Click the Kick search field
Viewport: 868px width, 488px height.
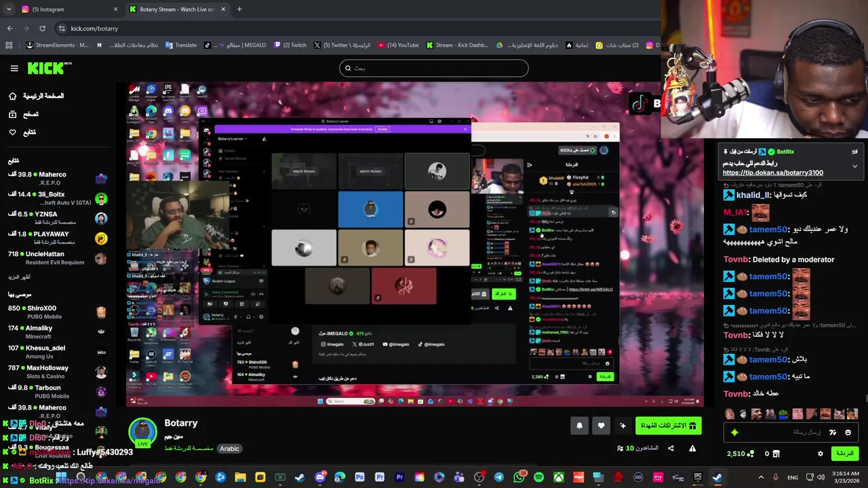434,68
